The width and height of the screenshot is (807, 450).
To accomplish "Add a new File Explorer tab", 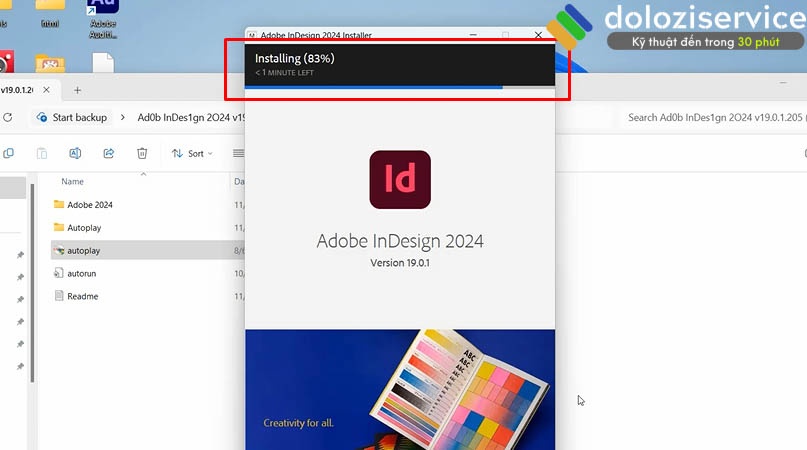I will [x=77, y=90].
